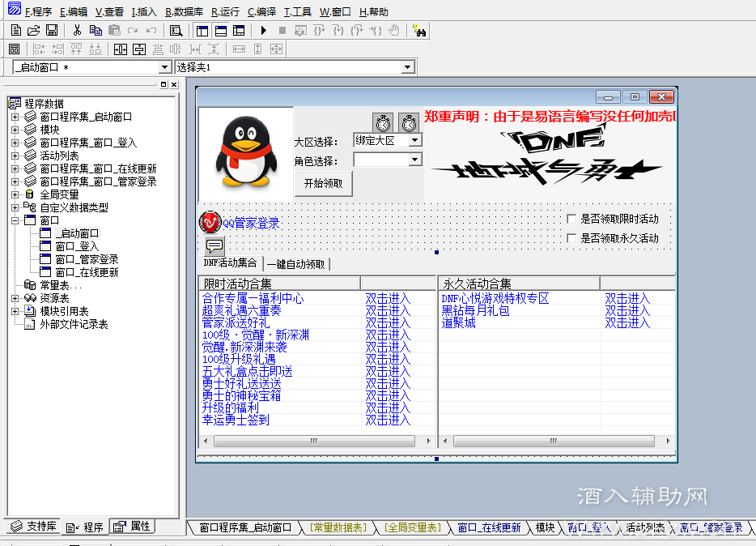This screenshot has width=756, height=546.
Task: Click the Run (play) toolbar icon
Action: [263, 31]
